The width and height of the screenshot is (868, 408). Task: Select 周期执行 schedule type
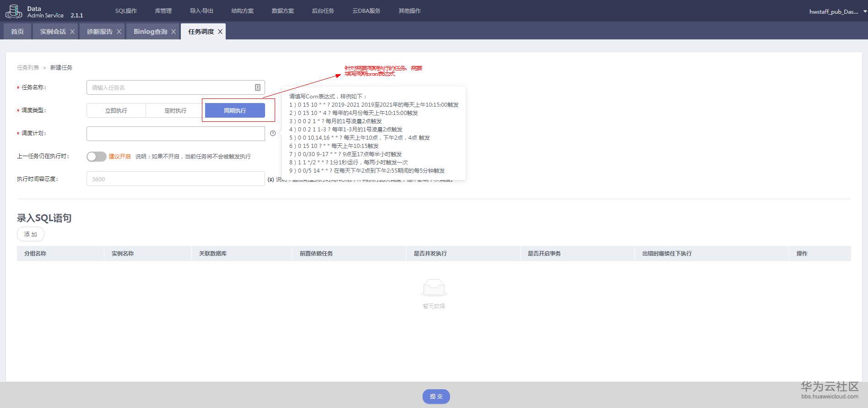tap(235, 110)
